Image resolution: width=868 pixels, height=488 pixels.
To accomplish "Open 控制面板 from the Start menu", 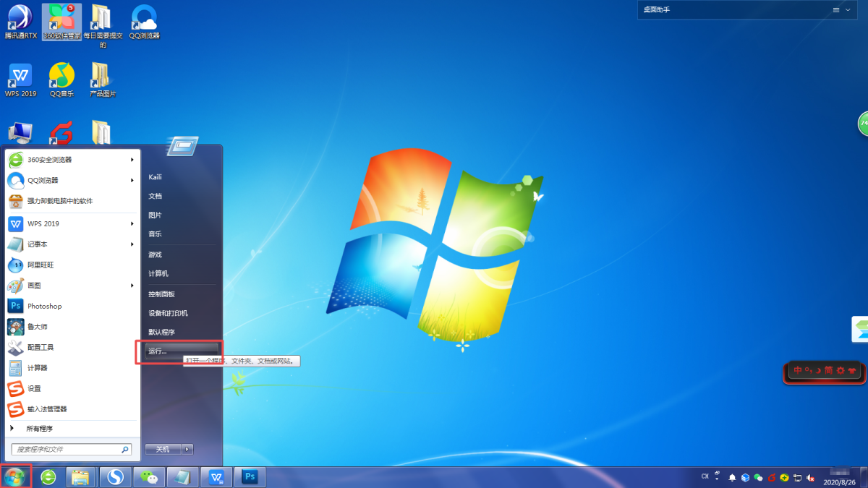I will (x=161, y=294).
